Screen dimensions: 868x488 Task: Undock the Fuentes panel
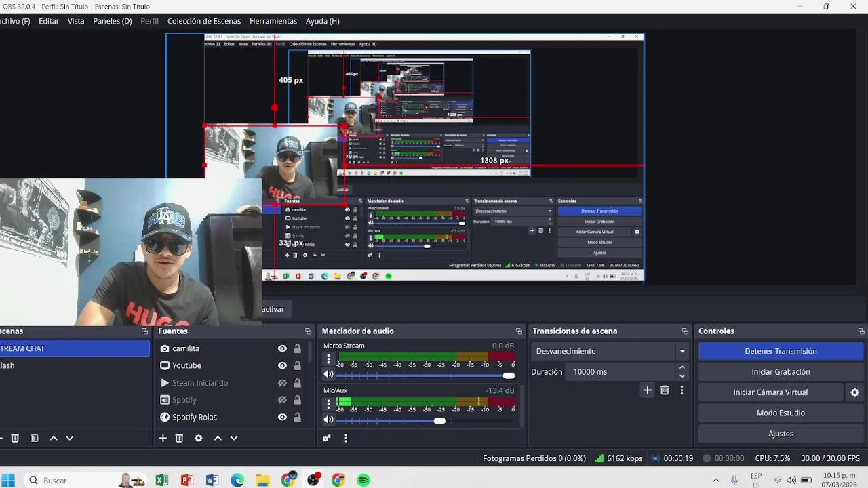(x=308, y=331)
